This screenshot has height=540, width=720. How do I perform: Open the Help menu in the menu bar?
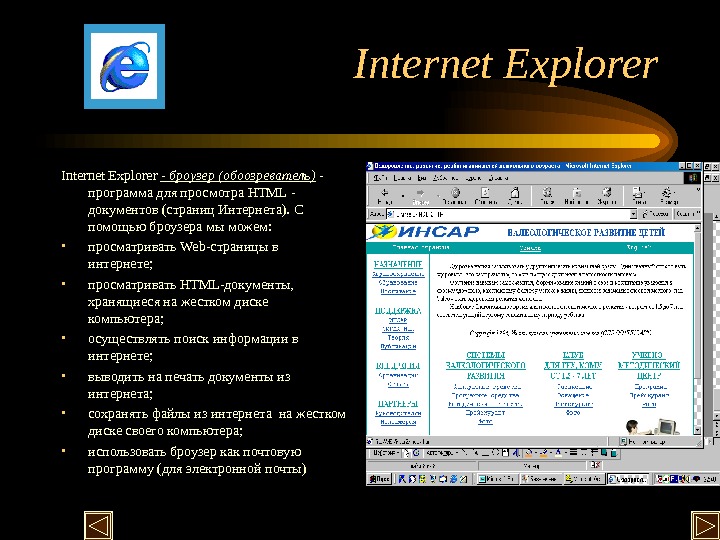[x=498, y=178]
